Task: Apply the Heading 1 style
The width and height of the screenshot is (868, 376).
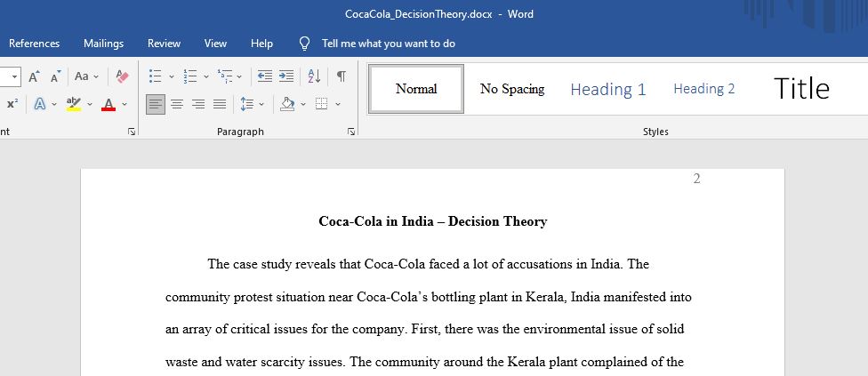Action: point(607,89)
